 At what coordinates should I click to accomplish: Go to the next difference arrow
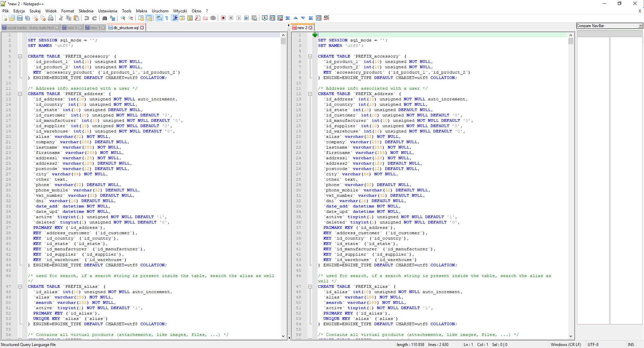[x=303, y=18]
